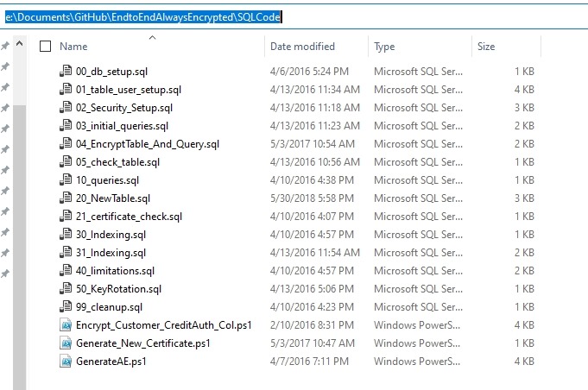Click the GenerateAE.ps1 PowerShell script icon

[66, 362]
